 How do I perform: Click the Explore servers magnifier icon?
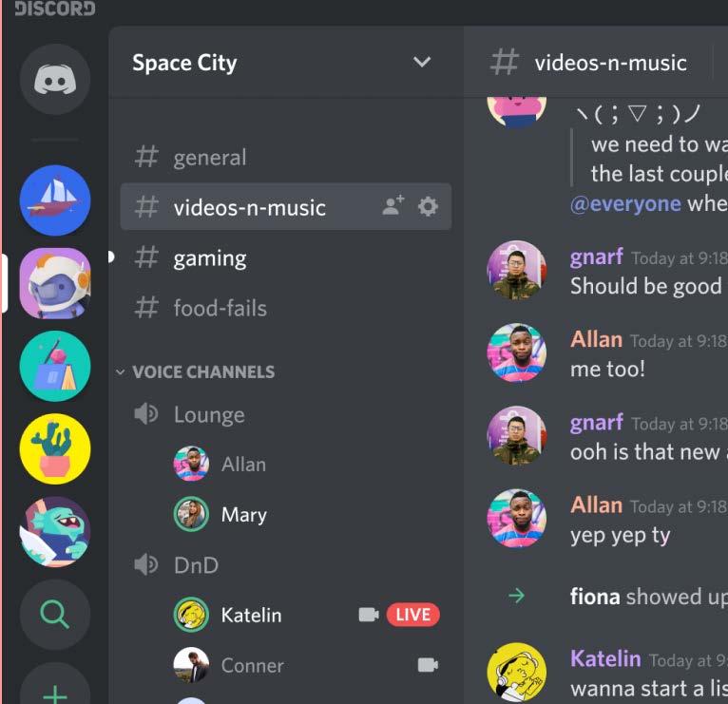[55, 615]
